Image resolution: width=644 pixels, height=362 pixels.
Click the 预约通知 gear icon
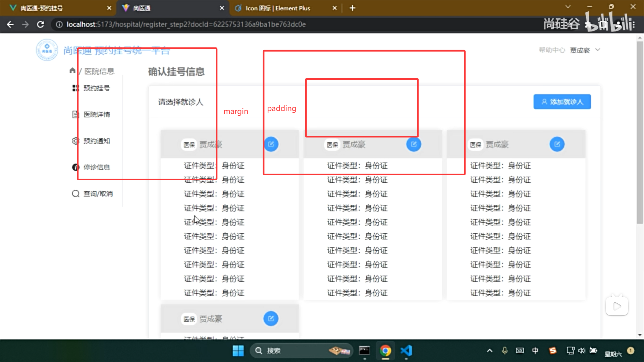[75, 141]
